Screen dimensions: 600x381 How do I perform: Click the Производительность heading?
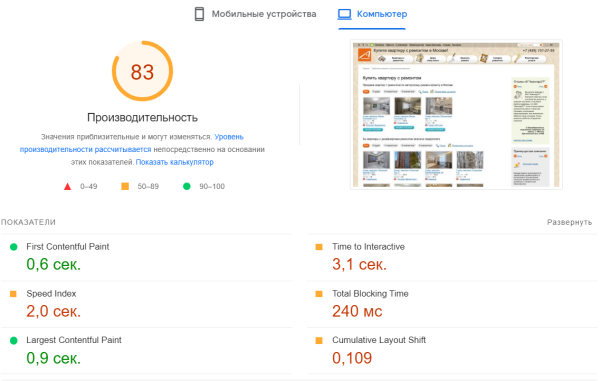[x=142, y=117]
